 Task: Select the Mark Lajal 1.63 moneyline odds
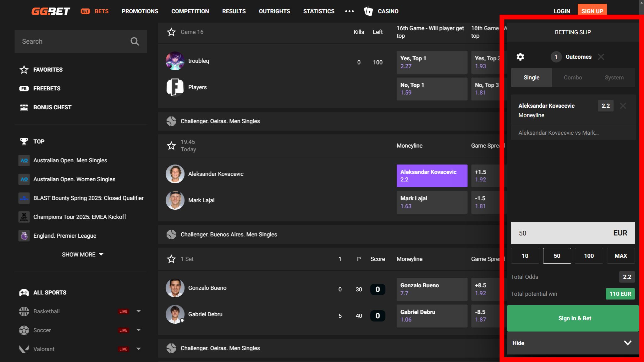click(x=432, y=203)
